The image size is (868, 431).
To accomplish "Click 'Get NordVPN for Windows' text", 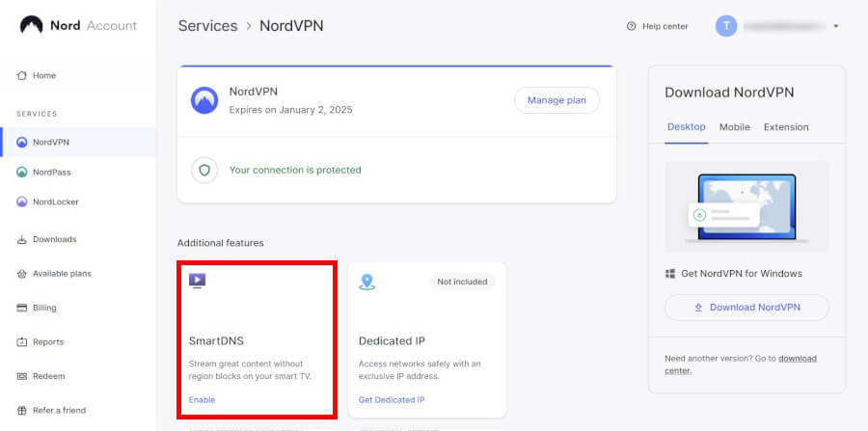I will pos(742,274).
